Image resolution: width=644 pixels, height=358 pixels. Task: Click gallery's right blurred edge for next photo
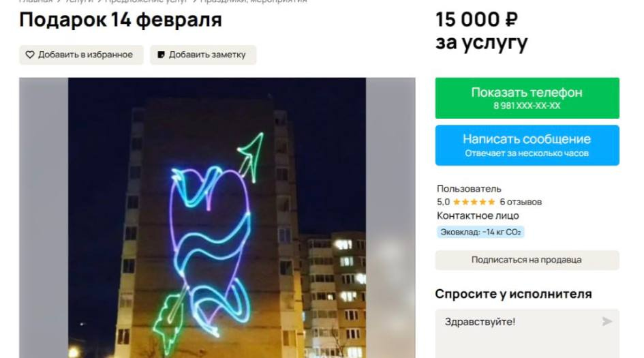tap(390, 218)
